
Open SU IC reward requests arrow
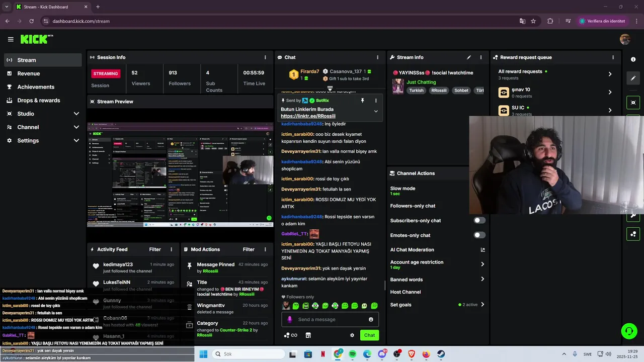[x=610, y=110]
